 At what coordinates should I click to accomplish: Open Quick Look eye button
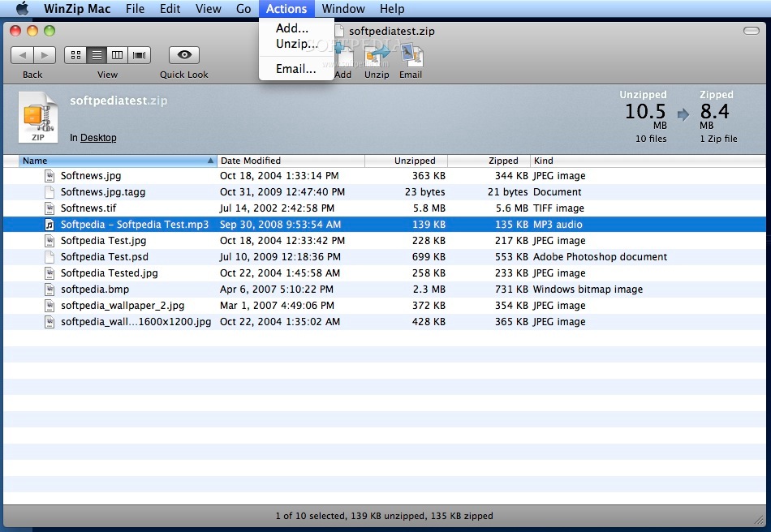coord(184,55)
